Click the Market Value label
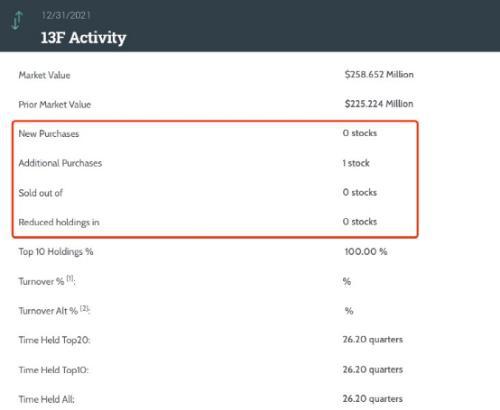 click(44, 75)
